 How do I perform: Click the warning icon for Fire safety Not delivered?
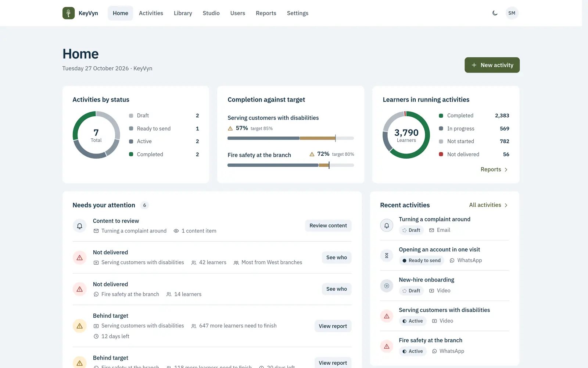coord(80,289)
